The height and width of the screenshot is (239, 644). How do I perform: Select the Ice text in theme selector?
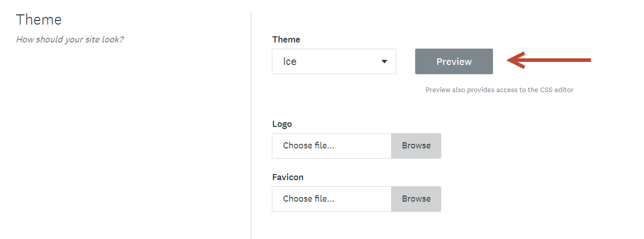(x=290, y=62)
